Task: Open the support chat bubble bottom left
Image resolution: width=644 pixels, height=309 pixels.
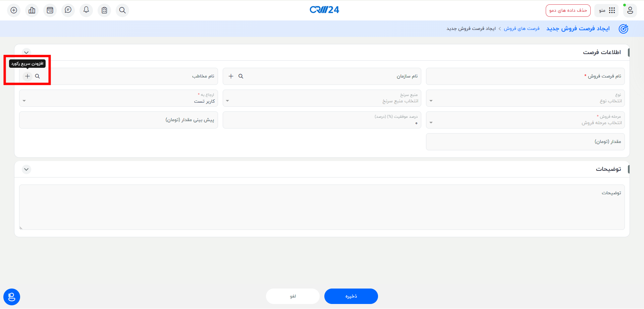Action: pyautogui.click(x=11, y=297)
